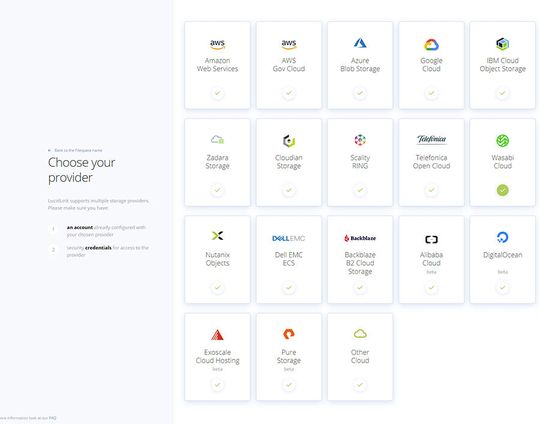
Task: Select Scality RING checkmark circle
Action: pyautogui.click(x=360, y=190)
